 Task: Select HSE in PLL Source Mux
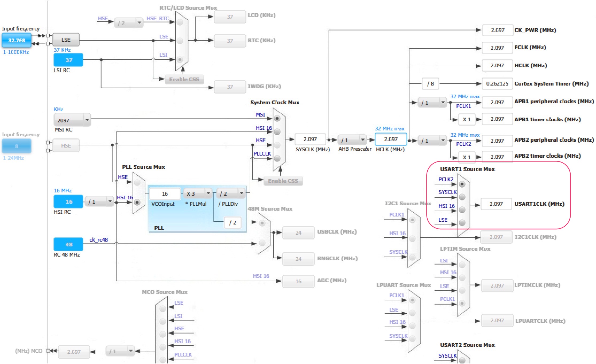pyautogui.click(x=137, y=183)
